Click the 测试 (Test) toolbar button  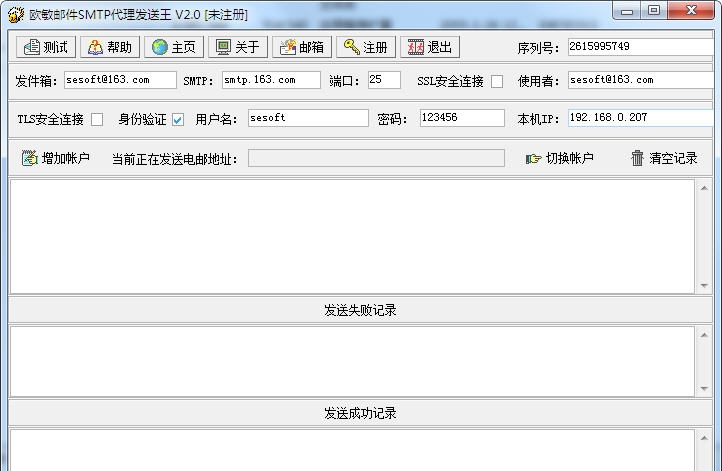[46, 47]
